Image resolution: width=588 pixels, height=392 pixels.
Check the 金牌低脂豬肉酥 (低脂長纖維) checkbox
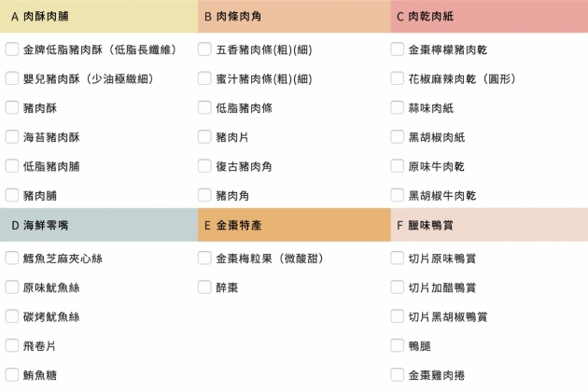[12, 49]
